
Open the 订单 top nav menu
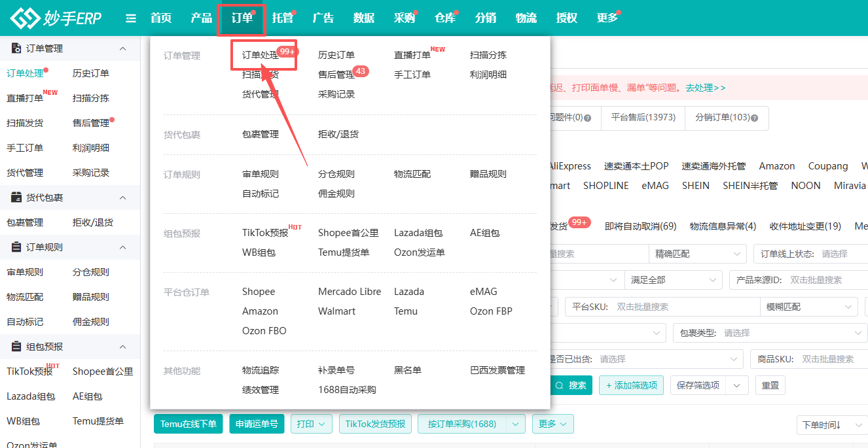coord(242,18)
